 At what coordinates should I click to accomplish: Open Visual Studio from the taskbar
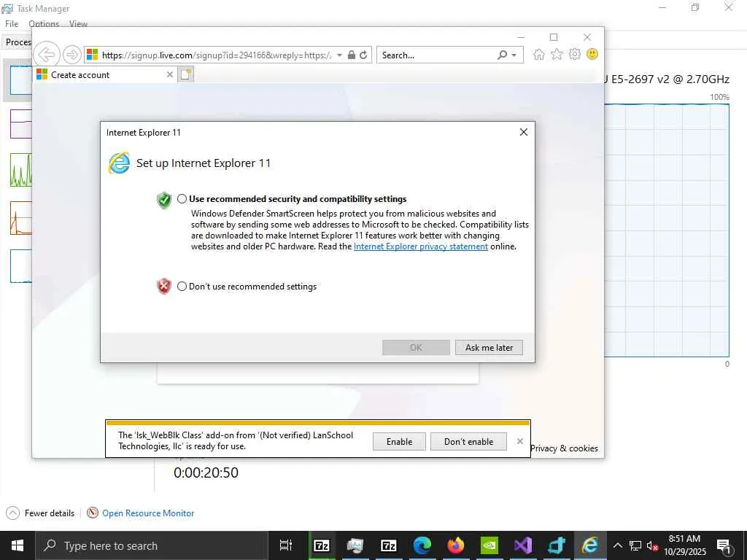pyautogui.click(x=522, y=545)
